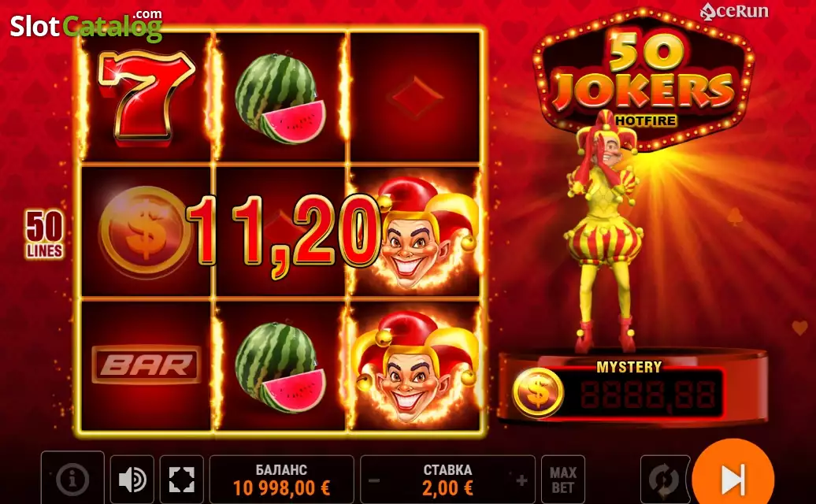Click the bottom-right joker symbol
Screen dimensions: 816x504
coord(415,365)
